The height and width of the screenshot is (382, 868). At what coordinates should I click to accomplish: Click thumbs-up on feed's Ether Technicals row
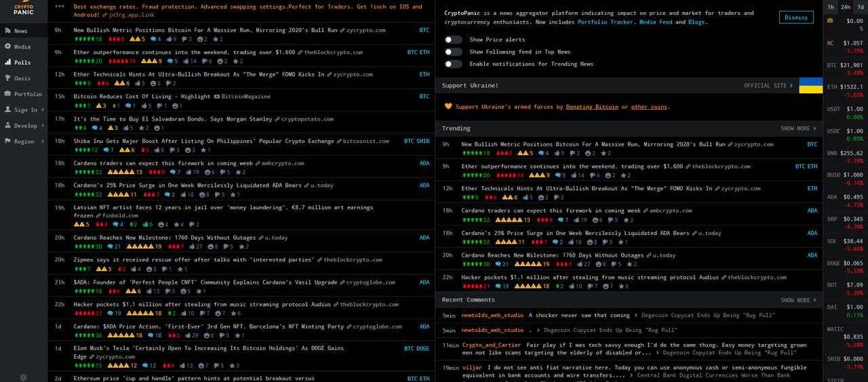click(140, 83)
